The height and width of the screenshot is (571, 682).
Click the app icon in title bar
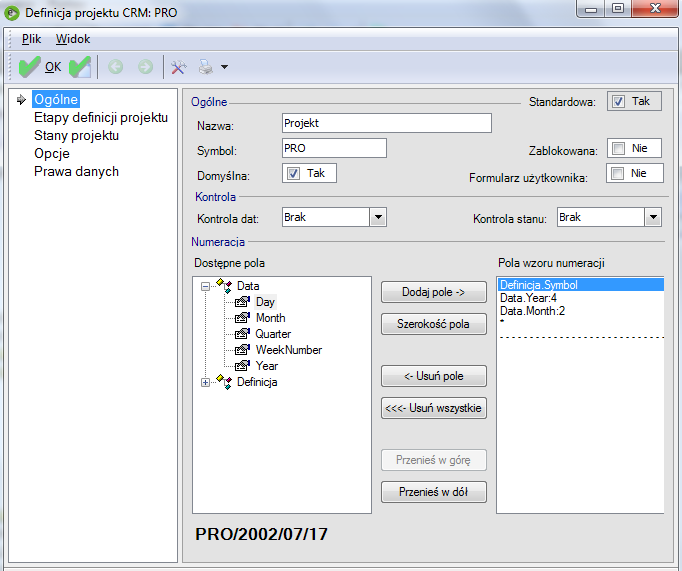coord(12,13)
